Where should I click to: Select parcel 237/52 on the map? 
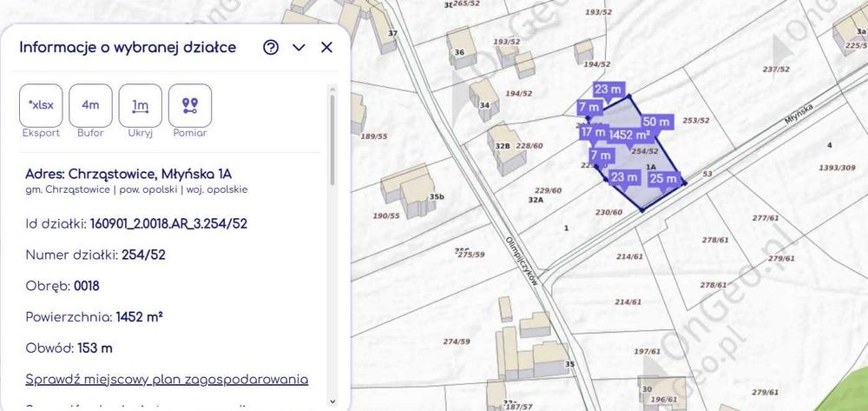pos(776,70)
